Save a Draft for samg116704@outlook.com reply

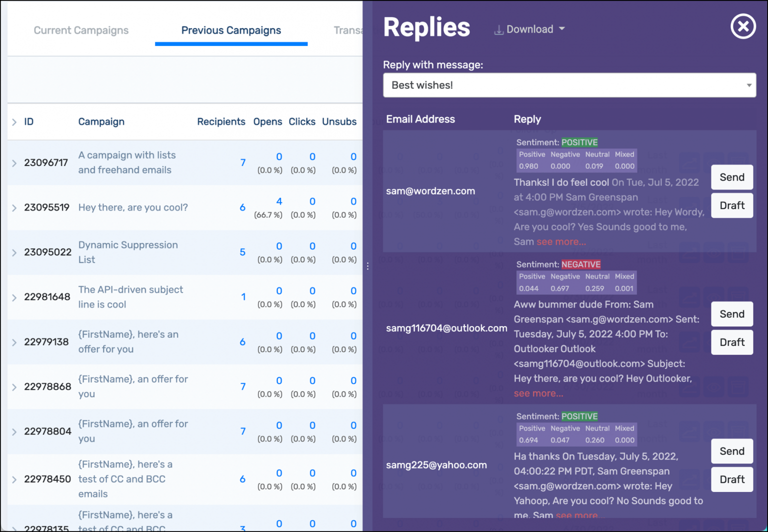click(x=731, y=342)
